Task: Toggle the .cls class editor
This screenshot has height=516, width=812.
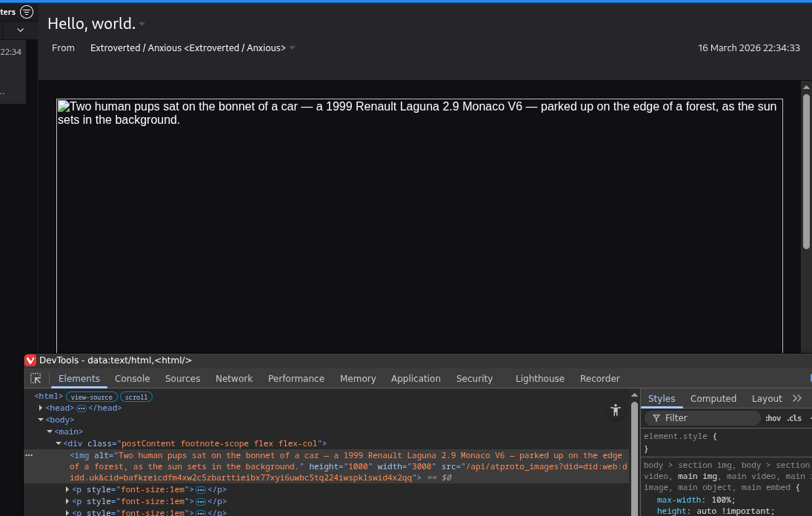Action: 794,418
